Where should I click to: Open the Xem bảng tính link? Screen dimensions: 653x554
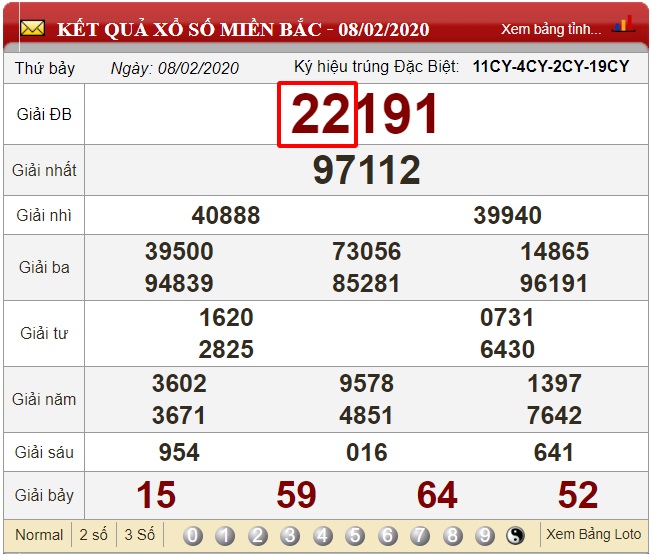[x=551, y=29]
